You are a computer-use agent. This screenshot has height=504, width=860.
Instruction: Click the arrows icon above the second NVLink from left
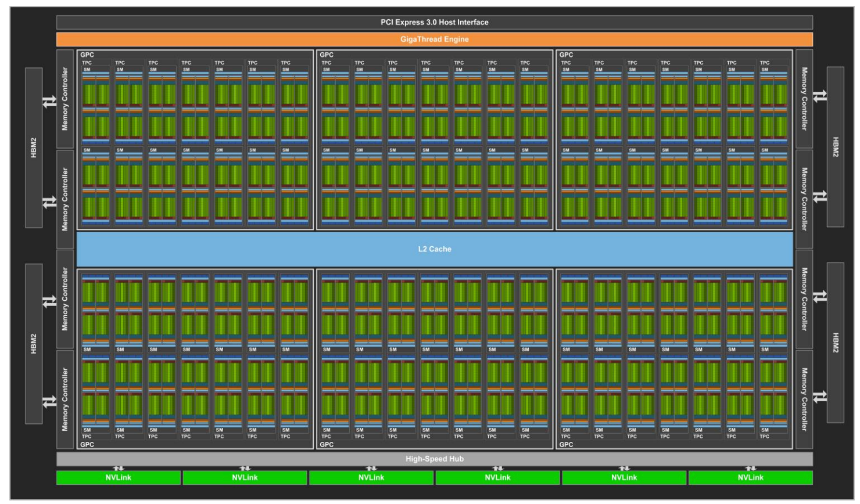245,468
